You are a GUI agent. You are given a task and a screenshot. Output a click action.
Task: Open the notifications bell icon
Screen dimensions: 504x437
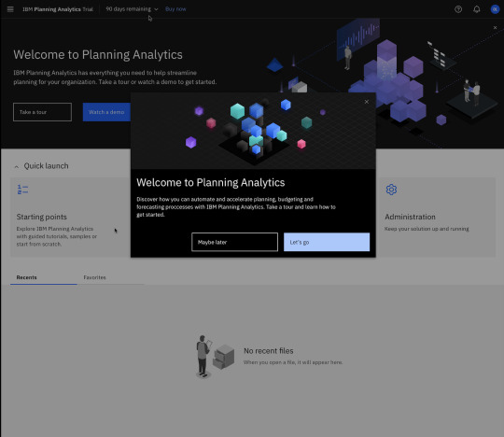click(x=477, y=9)
